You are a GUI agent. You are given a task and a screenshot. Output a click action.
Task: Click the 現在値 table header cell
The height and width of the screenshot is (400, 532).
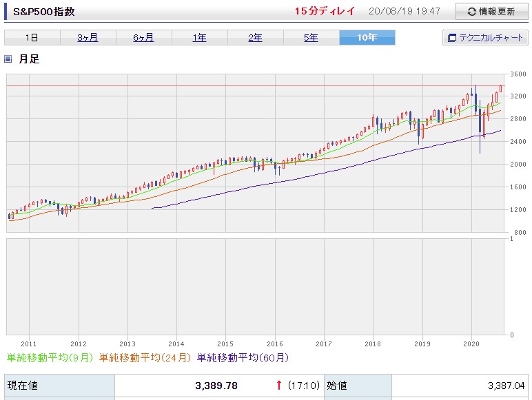click(x=60, y=386)
